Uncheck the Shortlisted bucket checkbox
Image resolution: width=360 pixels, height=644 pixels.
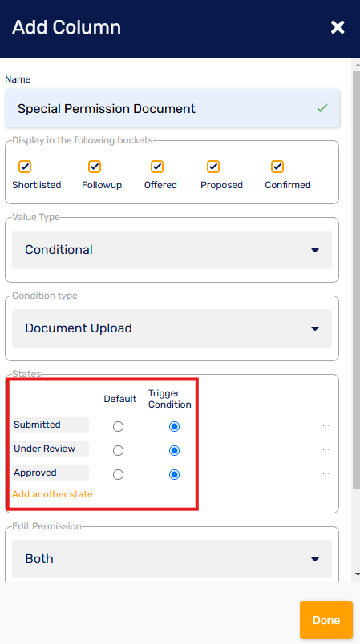pos(25,167)
